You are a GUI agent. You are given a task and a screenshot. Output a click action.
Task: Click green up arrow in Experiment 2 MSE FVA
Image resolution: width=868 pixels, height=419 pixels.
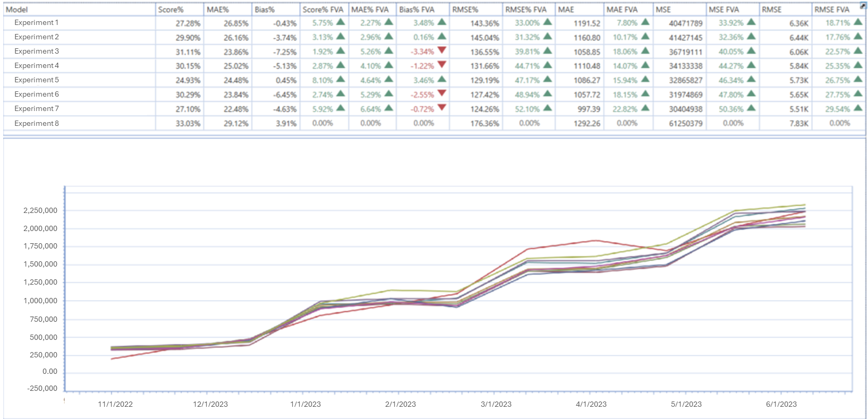pyautogui.click(x=751, y=37)
